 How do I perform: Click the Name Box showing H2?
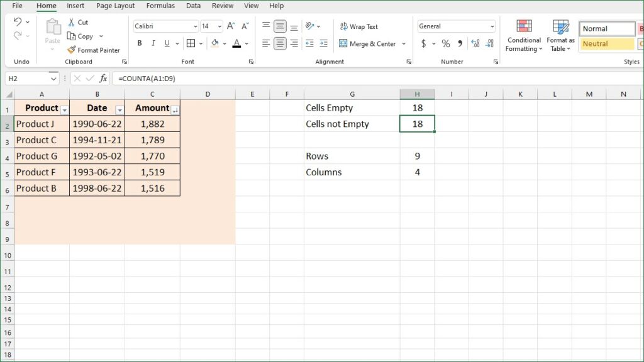28,78
